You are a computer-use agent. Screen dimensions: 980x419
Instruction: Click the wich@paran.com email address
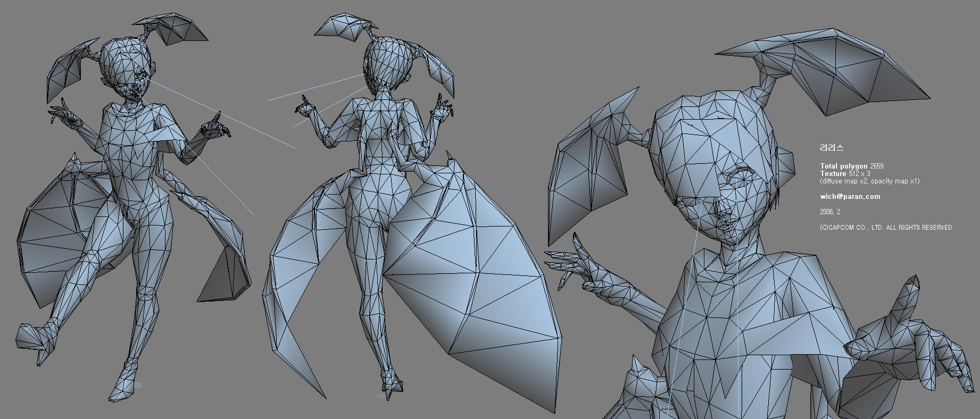(x=850, y=197)
